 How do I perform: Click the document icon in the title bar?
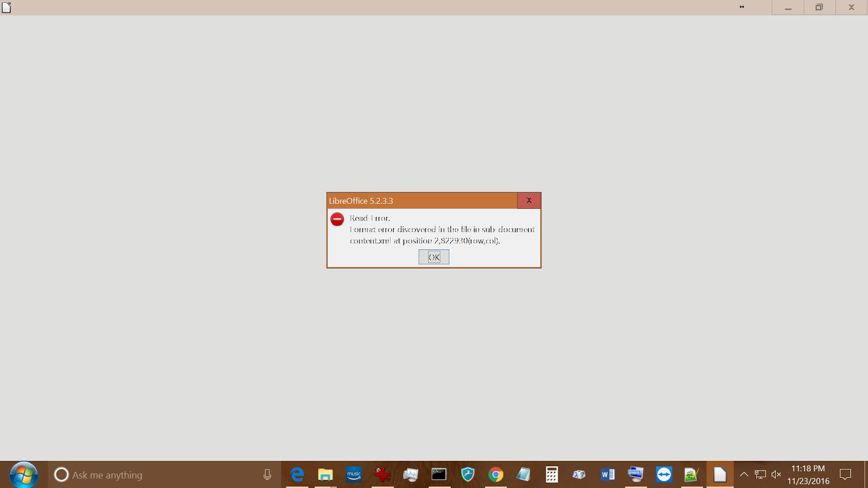coord(7,7)
